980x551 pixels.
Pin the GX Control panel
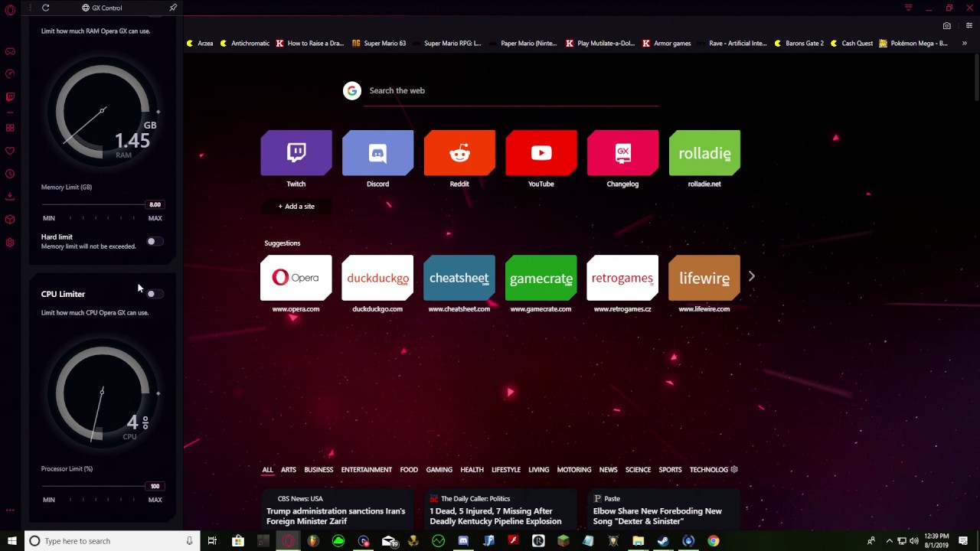pyautogui.click(x=173, y=8)
